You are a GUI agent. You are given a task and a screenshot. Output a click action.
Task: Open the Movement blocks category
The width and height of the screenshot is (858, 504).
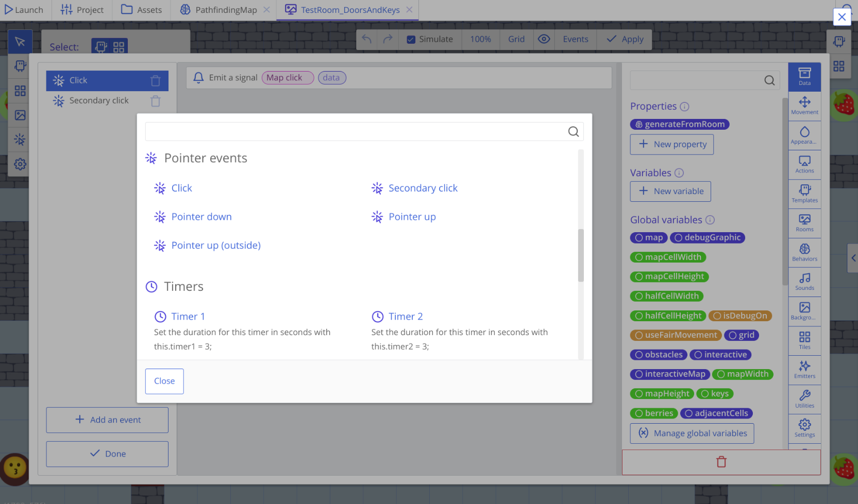(804, 106)
